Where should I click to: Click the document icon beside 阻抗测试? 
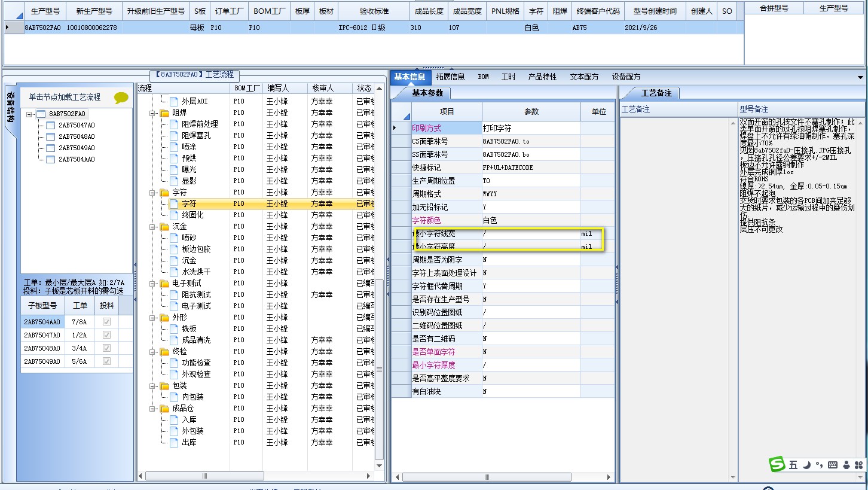pos(174,294)
